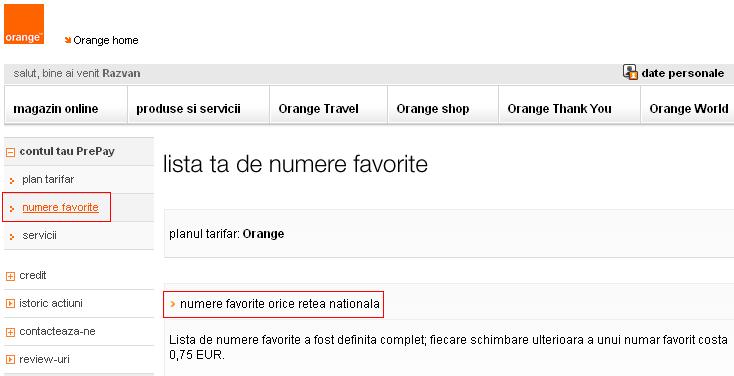This screenshot has width=734, height=376.
Task: Go to Orange Travel tab
Action: [x=318, y=109]
